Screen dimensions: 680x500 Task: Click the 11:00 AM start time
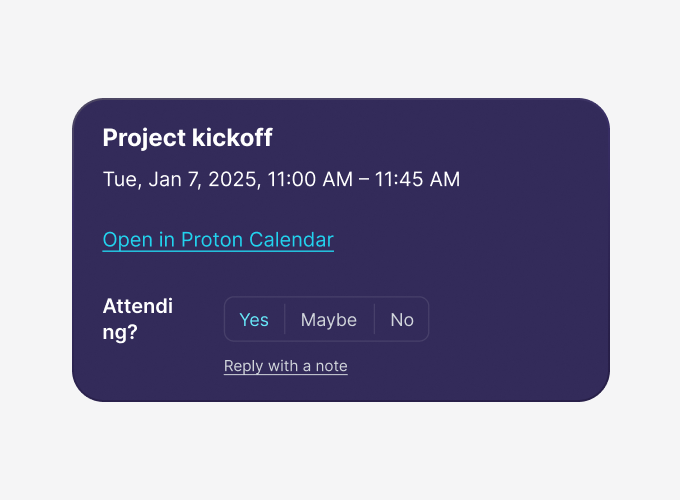pos(310,180)
